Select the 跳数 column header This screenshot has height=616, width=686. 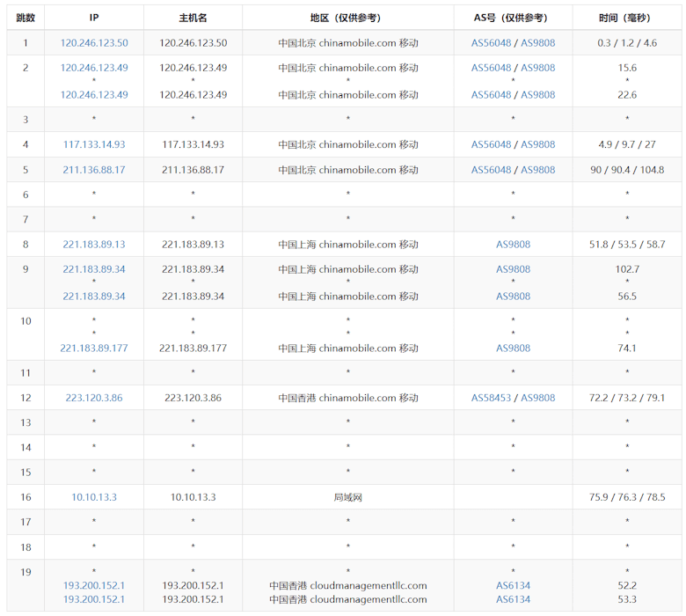pyautogui.click(x=26, y=18)
